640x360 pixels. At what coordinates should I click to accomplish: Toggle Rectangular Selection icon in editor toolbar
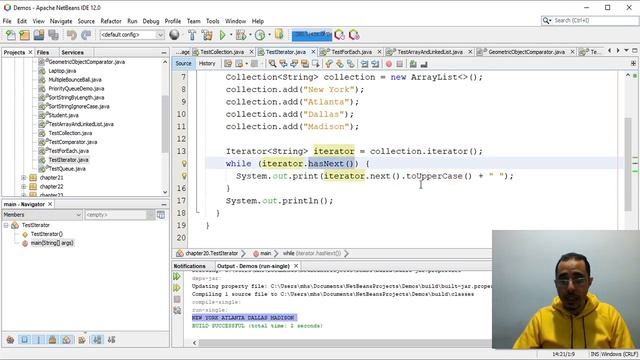(x=316, y=64)
